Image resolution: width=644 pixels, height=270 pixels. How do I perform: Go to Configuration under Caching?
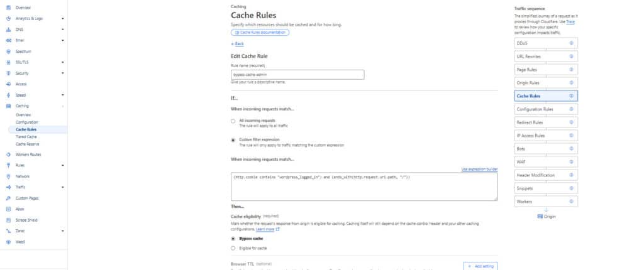[27, 122]
